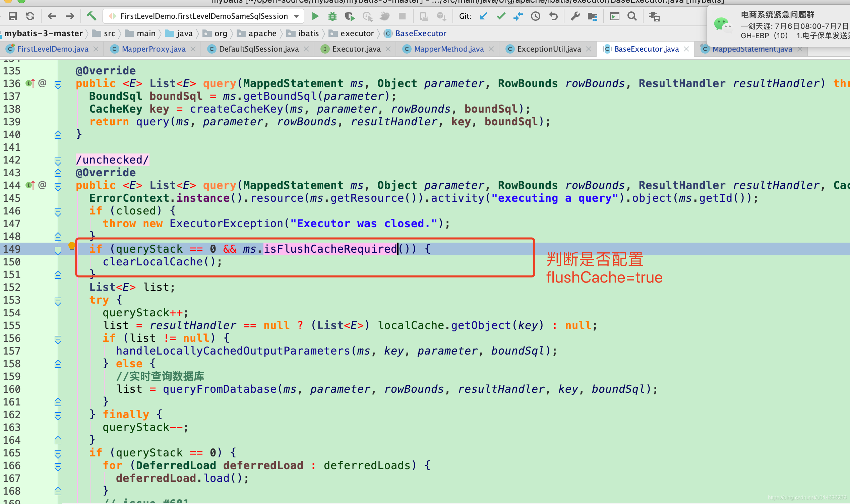The image size is (850, 504).
Task: Click the profiler run icon
Action: [367, 16]
